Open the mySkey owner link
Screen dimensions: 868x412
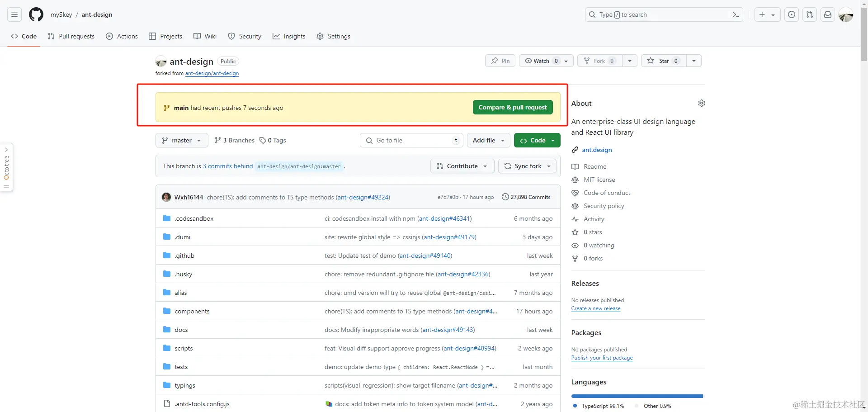[x=61, y=14]
